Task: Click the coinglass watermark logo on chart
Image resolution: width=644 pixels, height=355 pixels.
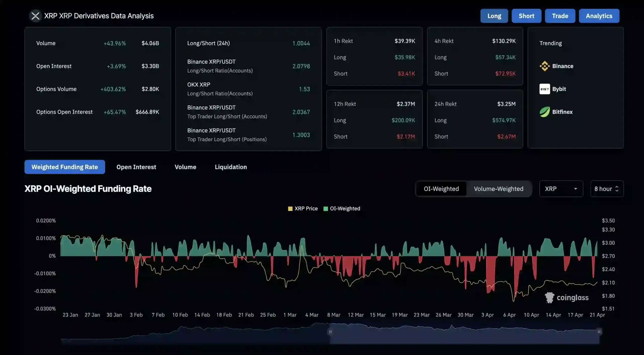Action: pos(567,298)
